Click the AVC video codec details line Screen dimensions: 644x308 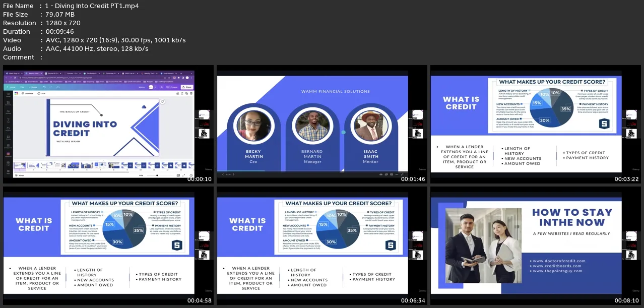coord(115,40)
